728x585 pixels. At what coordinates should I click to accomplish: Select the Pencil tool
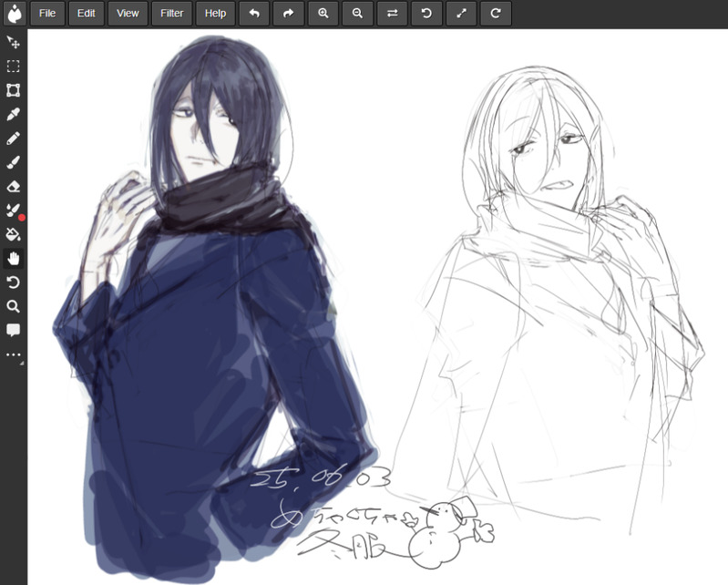[x=13, y=139]
